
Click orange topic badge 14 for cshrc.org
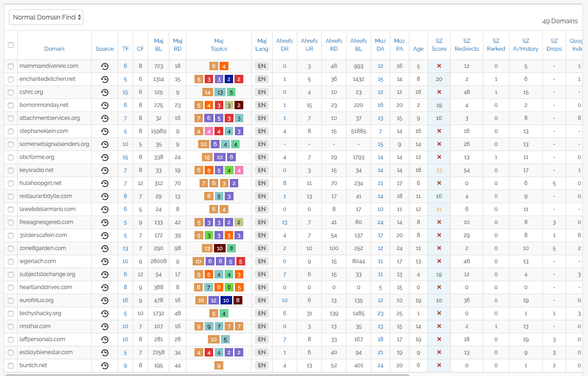(x=208, y=92)
